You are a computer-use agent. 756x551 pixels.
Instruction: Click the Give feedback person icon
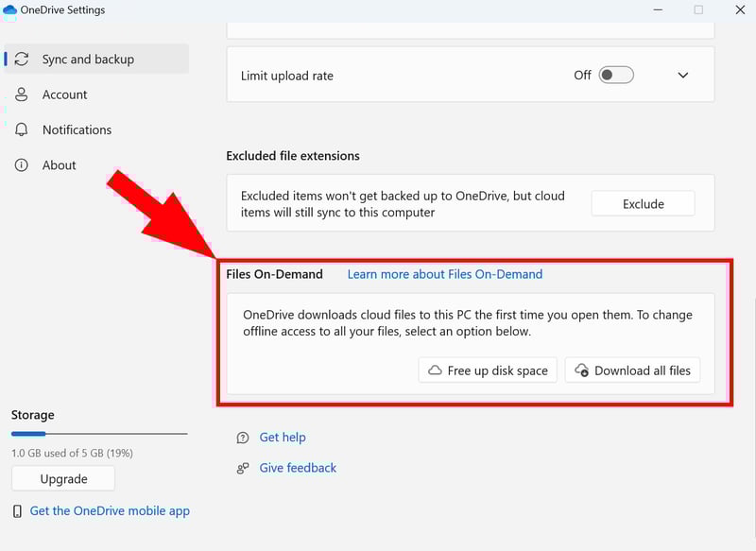click(x=243, y=468)
